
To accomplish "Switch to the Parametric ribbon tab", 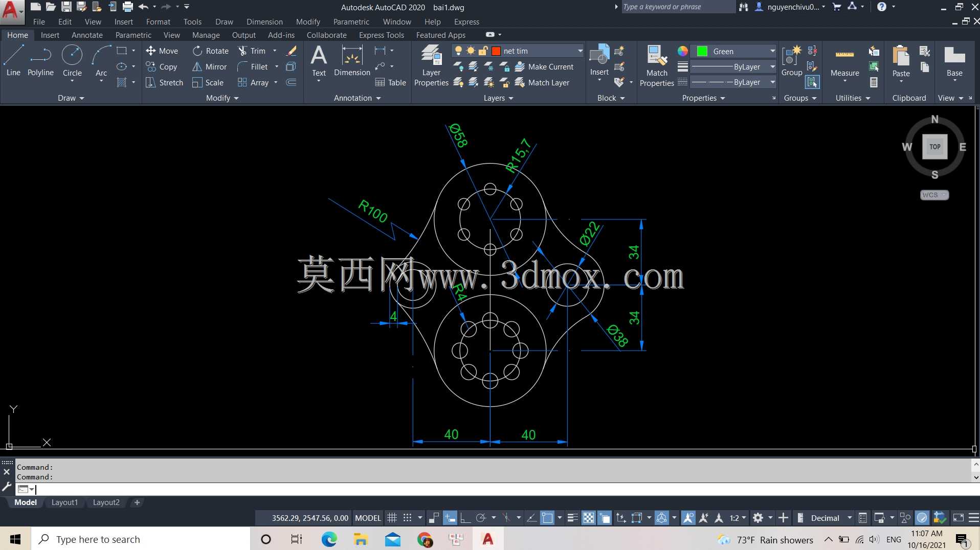I will 133,35.
